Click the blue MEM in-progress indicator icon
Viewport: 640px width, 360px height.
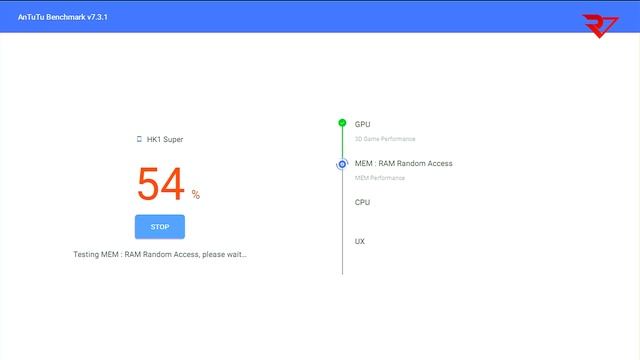click(342, 164)
